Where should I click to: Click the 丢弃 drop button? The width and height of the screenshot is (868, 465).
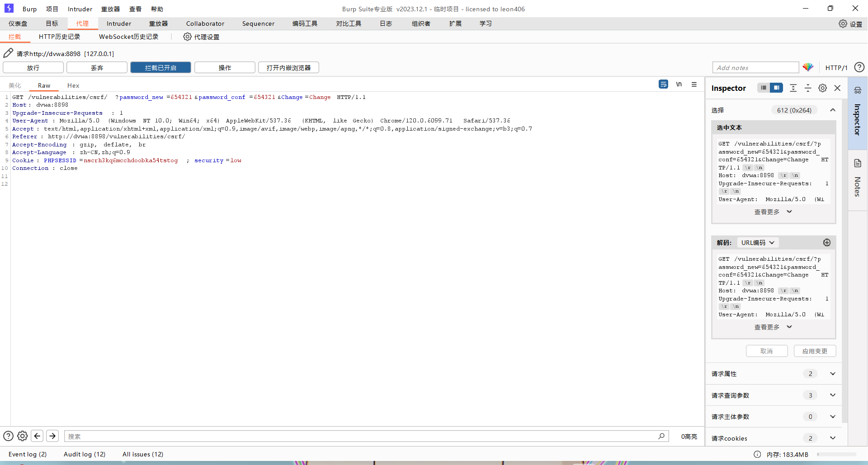point(97,67)
